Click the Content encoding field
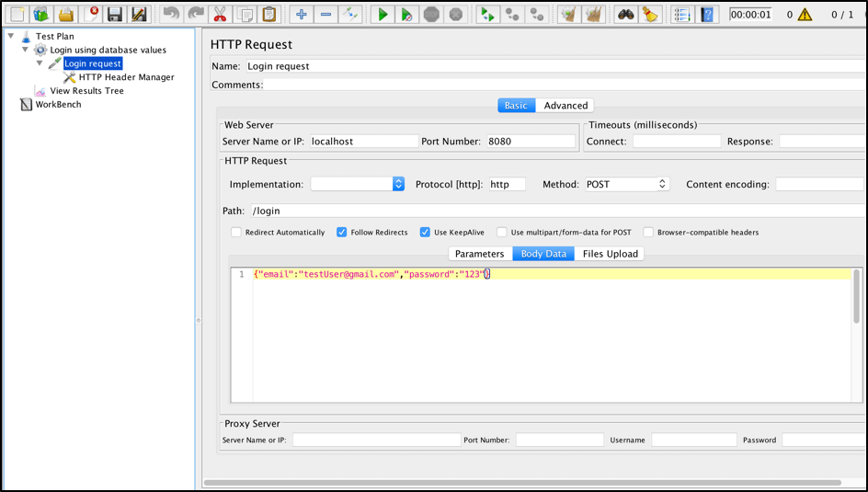This screenshot has height=492, width=868. [819, 184]
